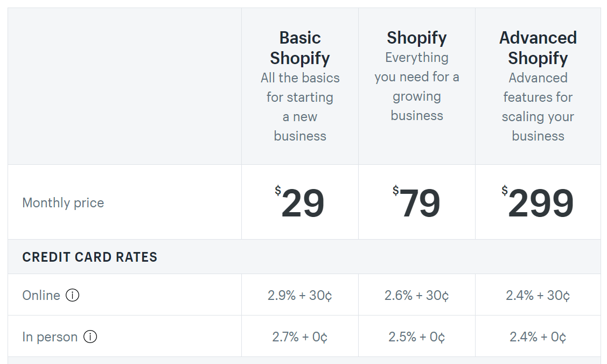Click the In person row label

pyautogui.click(x=50, y=337)
